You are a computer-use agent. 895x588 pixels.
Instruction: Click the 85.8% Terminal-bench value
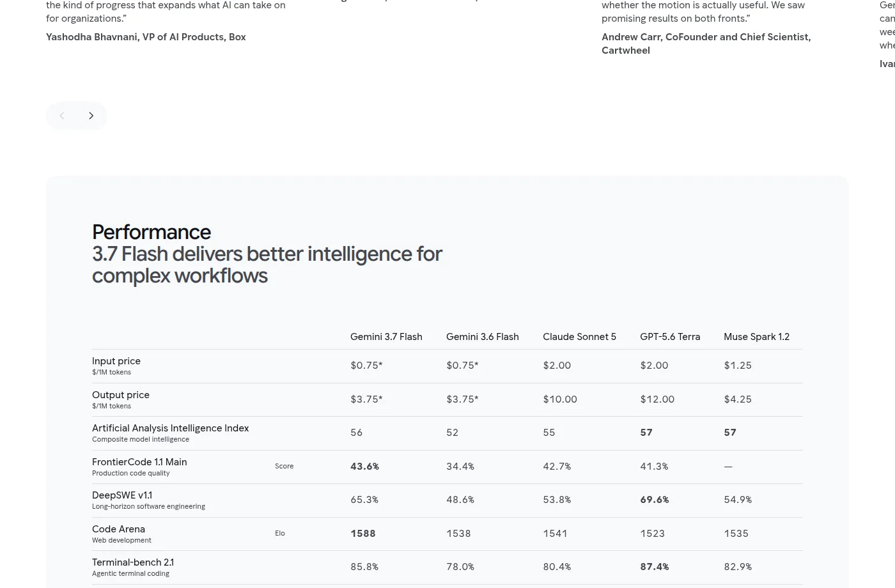[x=364, y=567]
